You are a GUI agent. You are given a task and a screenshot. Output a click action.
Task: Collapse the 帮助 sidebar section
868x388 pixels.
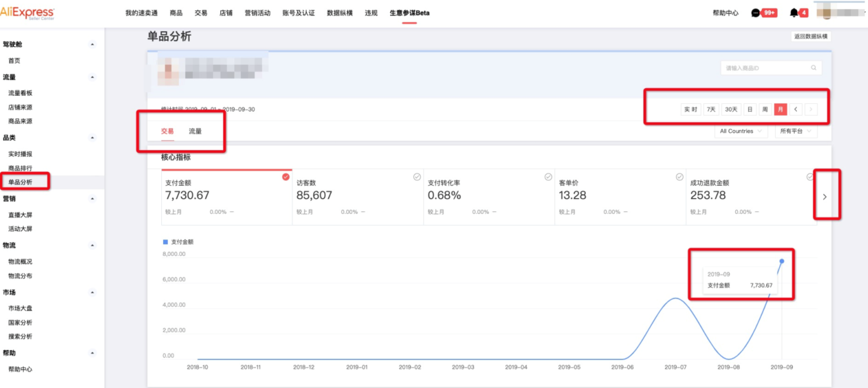click(92, 353)
